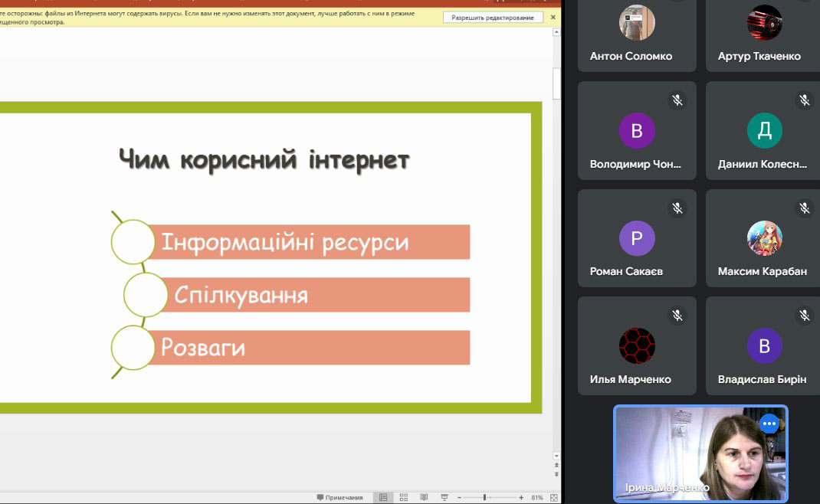Go to next slide using double-down arrow
The image size is (820, 504).
tap(556, 474)
